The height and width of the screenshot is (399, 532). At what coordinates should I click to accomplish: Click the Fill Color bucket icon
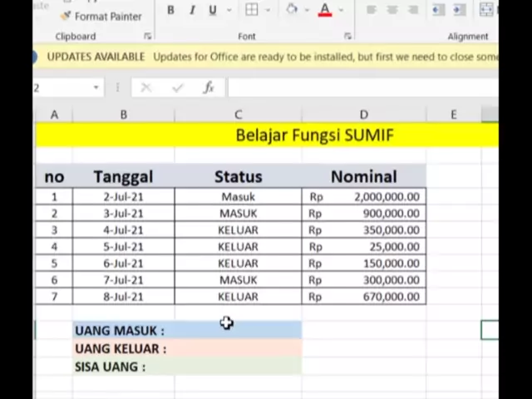coord(292,10)
